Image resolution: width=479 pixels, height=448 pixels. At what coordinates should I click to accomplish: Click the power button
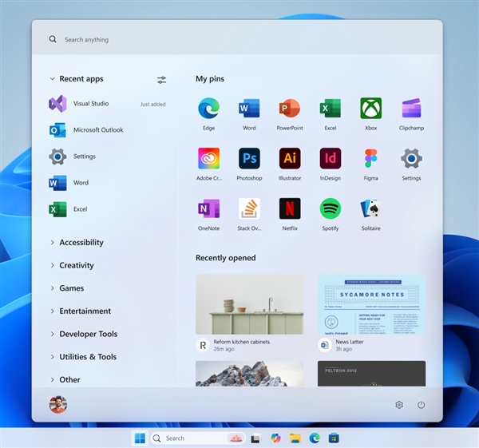coord(421,405)
